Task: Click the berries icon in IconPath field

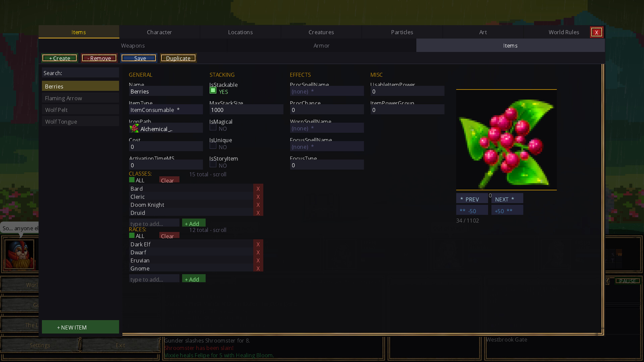Action: pos(134,128)
